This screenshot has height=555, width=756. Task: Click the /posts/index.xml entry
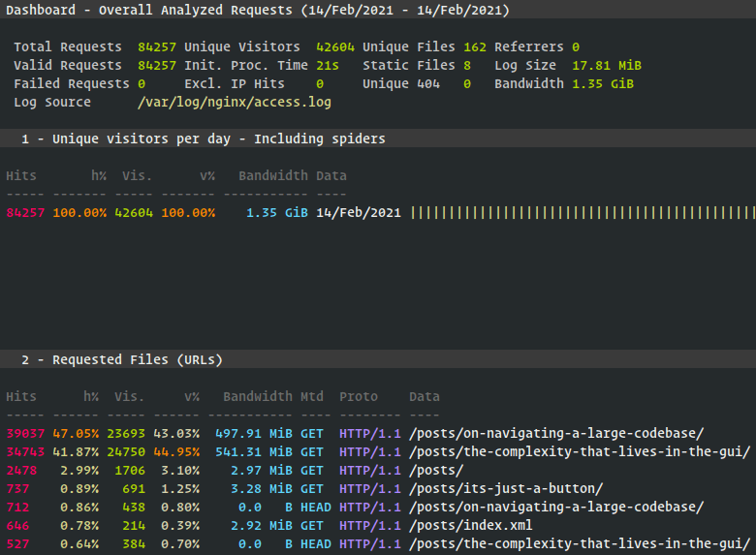click(470, 525)
